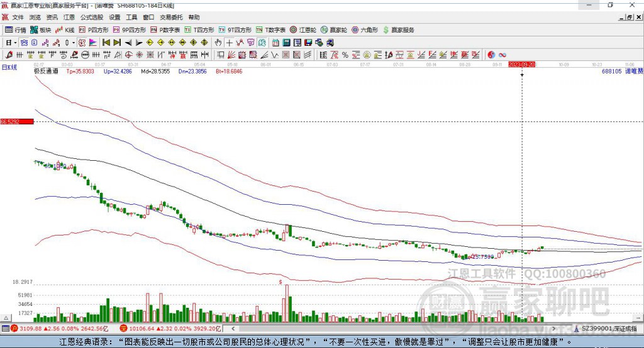Click the yin-yang icon
644x348 pixels.
(x=491, y=55)
